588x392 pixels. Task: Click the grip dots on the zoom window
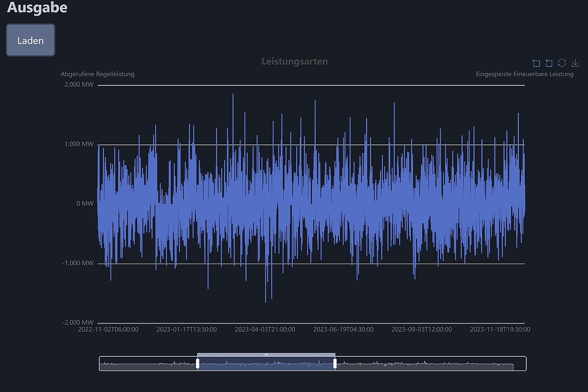click(x=266, y=353)
